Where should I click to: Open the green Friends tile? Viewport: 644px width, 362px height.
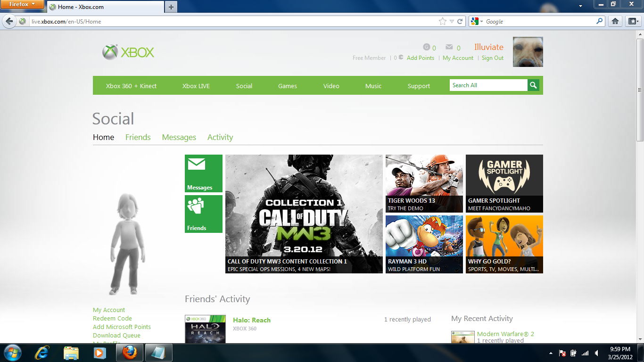[204, 214]
